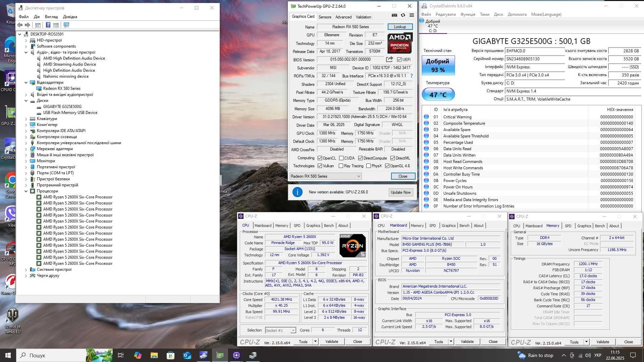Select the Data Units Written attribute row
This screenshot has height=362, width=644.
pyautogui.click(x=528, y=155)
